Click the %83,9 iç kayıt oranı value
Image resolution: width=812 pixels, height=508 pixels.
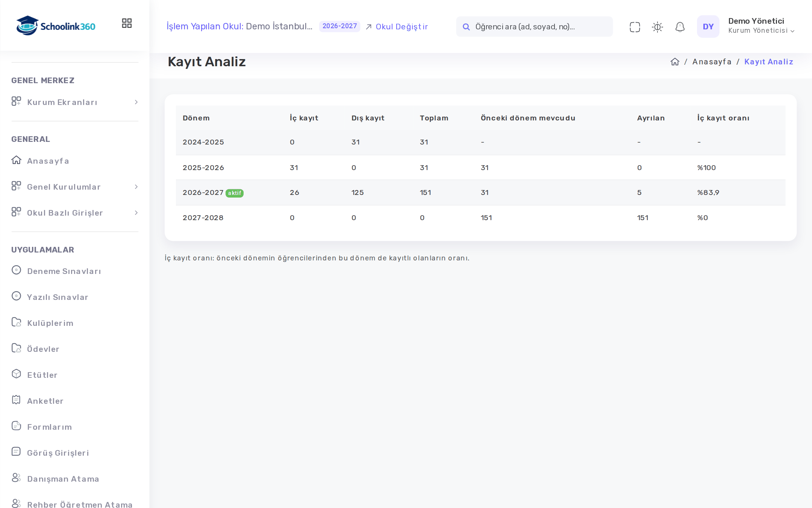708,193
